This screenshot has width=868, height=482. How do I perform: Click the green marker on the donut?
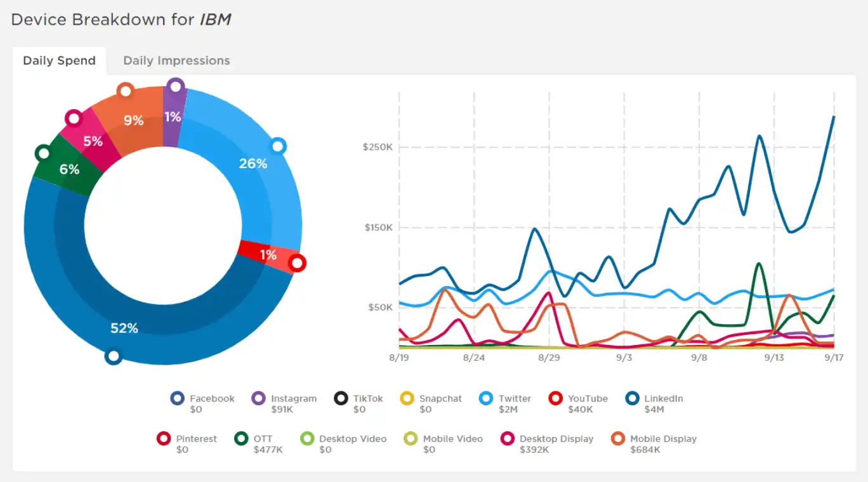point(43,153)
